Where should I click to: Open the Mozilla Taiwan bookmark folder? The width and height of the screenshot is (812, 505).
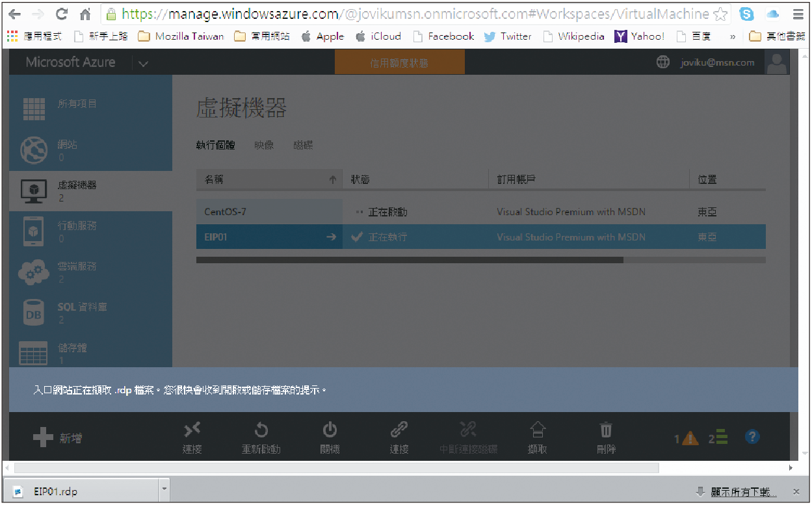coord(181,36)
